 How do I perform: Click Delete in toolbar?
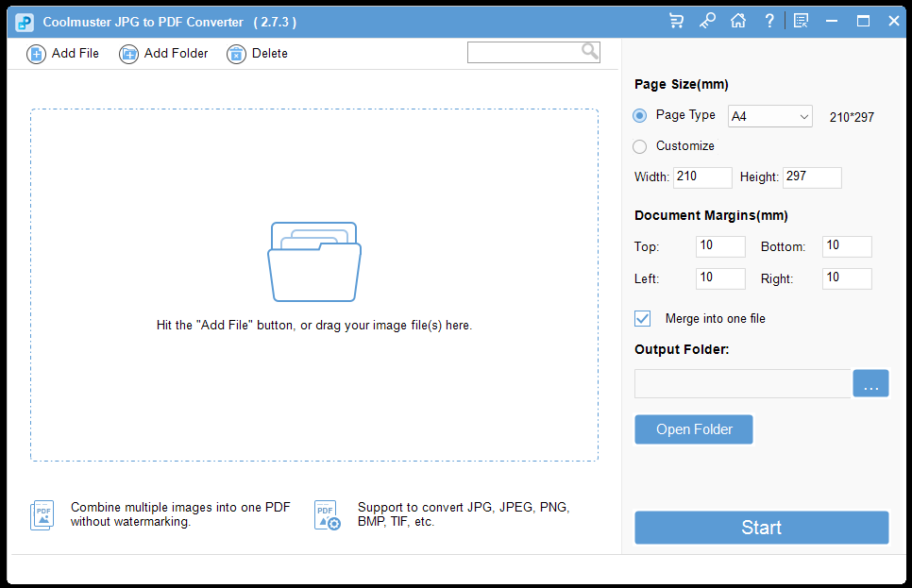(x=258, y=54)
